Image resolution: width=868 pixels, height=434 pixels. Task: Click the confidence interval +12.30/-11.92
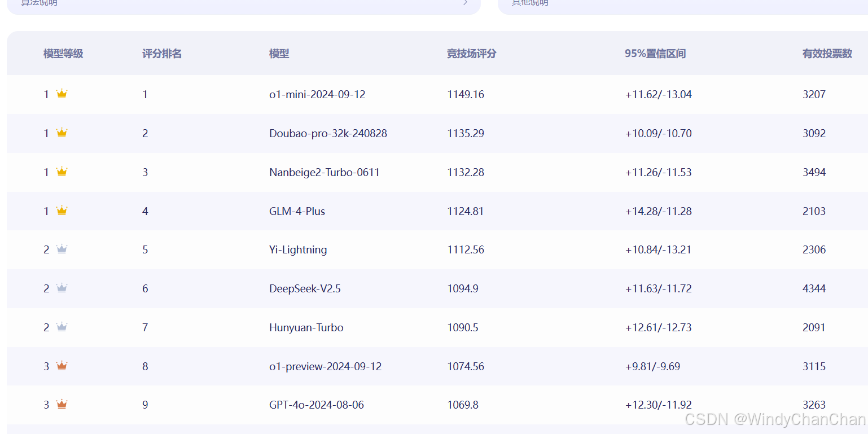(659, 405)
